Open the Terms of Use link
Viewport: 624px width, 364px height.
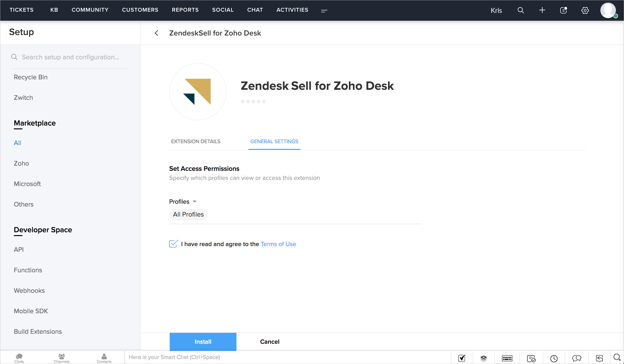pyautogui.click(x=278, y=244)
